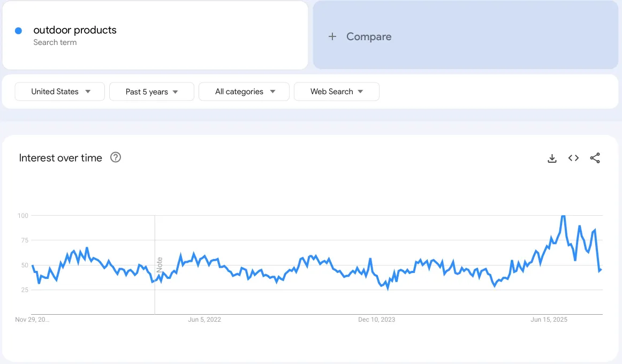622x364 pixels.
Task: Click the Jun 5, 2022 axis label
Action: click(x=204, y=320)
